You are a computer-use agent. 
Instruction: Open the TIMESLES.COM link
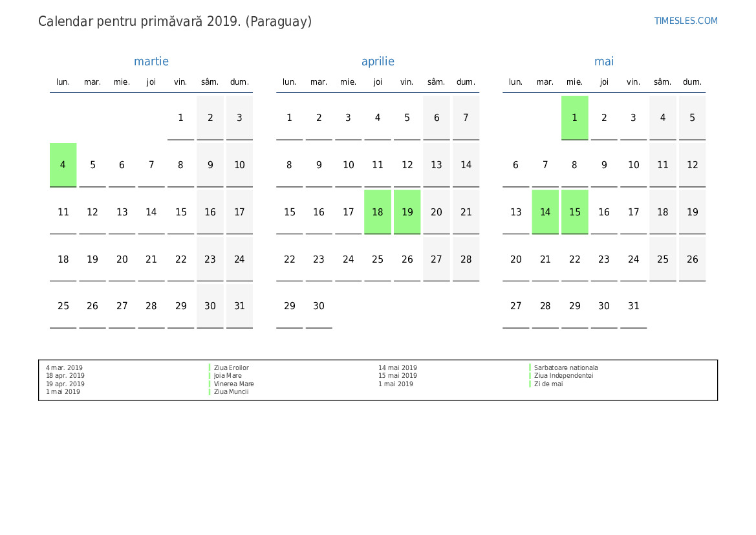[686, 21]
